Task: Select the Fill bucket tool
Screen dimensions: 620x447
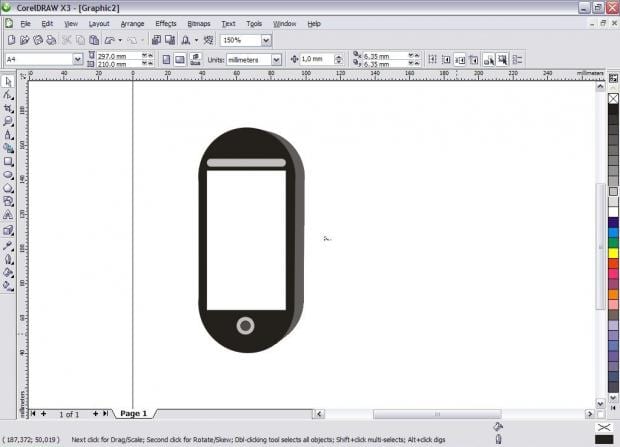Action: pos(8,272)
